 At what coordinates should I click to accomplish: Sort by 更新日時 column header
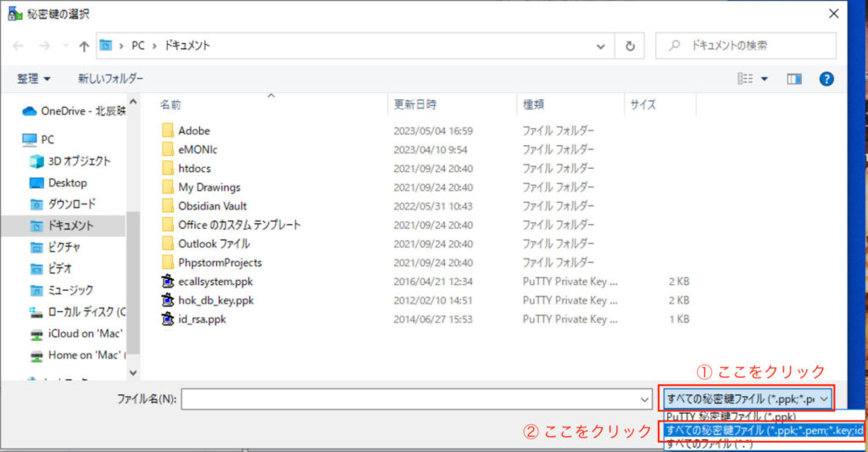click(415, 104)
